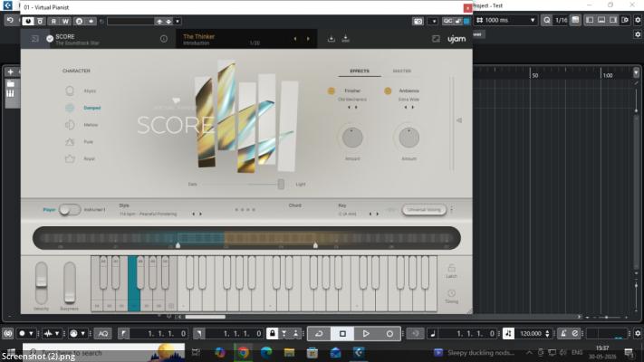Click the Busyness slider
The height and width of the screenshot is (362, 644).
pyautogui.click(x=70, y=283)
